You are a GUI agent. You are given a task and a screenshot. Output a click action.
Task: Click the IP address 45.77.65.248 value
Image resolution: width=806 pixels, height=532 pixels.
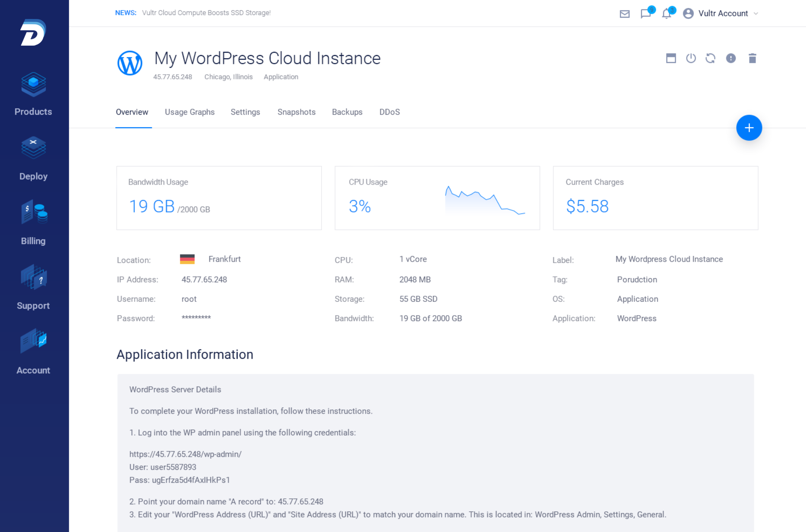[204, 279]
